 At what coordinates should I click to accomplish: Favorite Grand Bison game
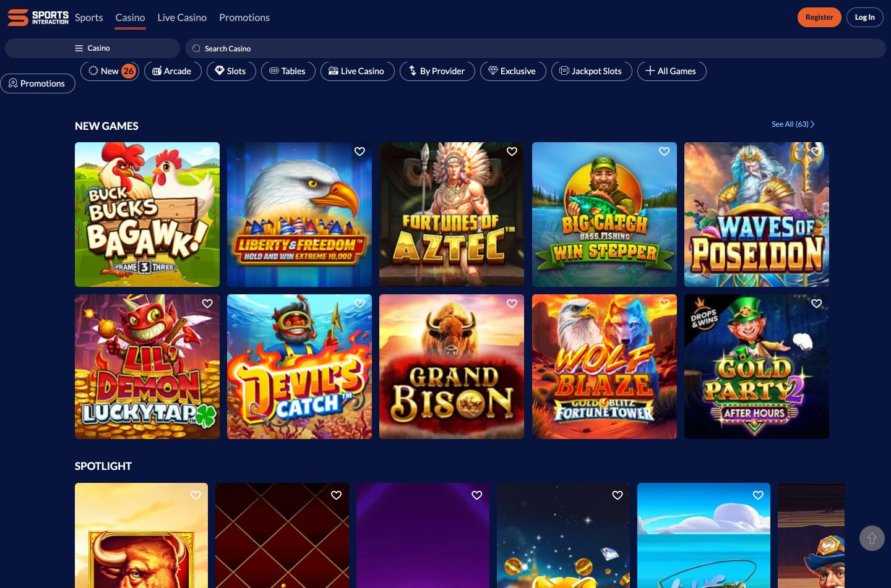point(512,304)
